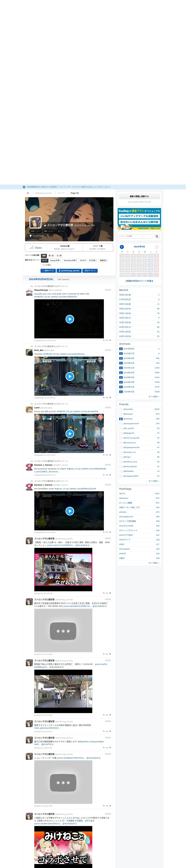Viewport: 186px width, 868px height.
Task: Click the 2024年12月 archive list icon
Action: [121, 368]
